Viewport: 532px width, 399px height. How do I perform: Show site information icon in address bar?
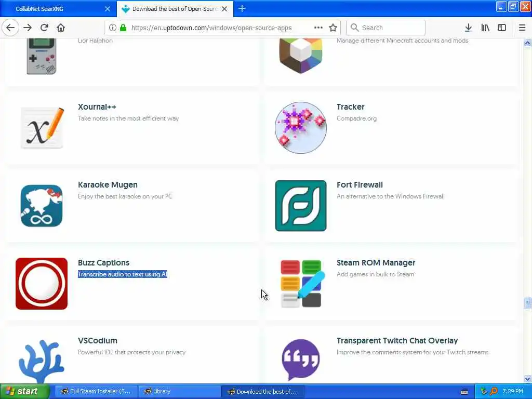[113, 28]
